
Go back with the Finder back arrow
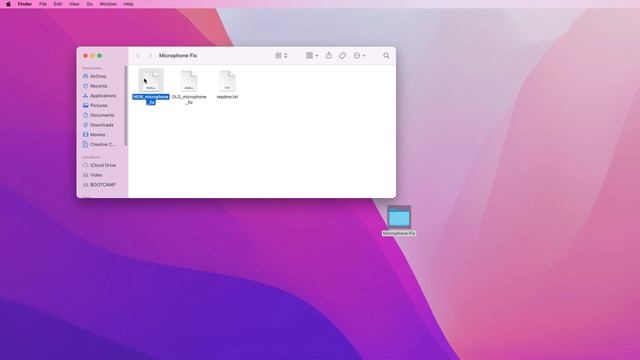138,56
